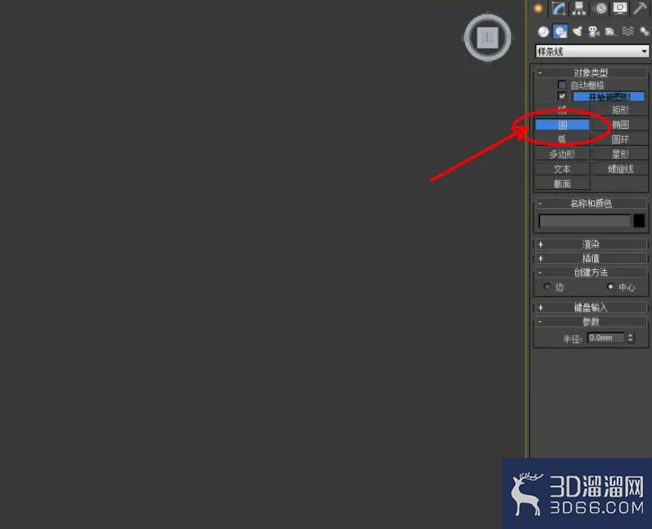The height and width of the screenshot is (529, 652).
Task: Select the 线 line shape button
Action: tap(562, 110)
